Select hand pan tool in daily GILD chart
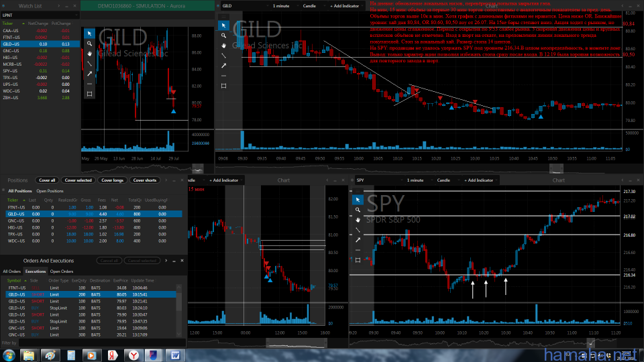The width and height of the screenshot is (644, 362). (x=89, y=54)
